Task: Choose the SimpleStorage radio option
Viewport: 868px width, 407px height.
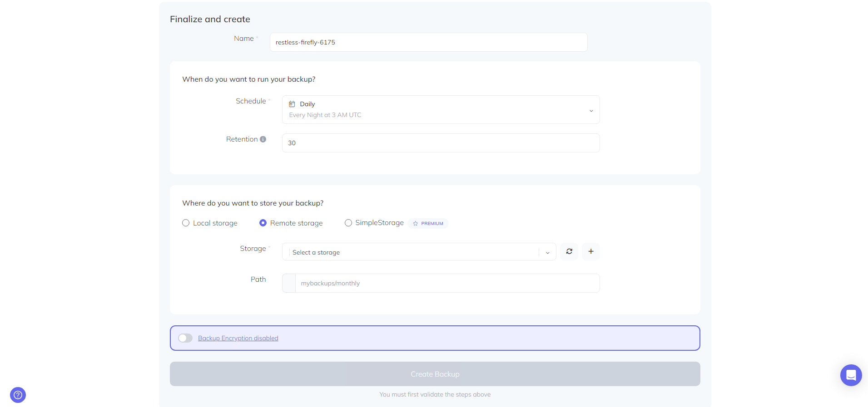Action: pos(348,223)
